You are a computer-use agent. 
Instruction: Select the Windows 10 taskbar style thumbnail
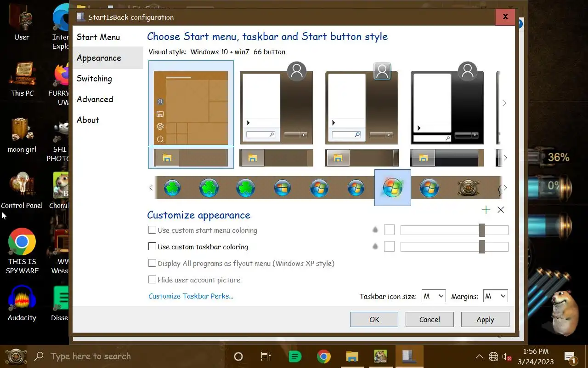coord(191,158)
